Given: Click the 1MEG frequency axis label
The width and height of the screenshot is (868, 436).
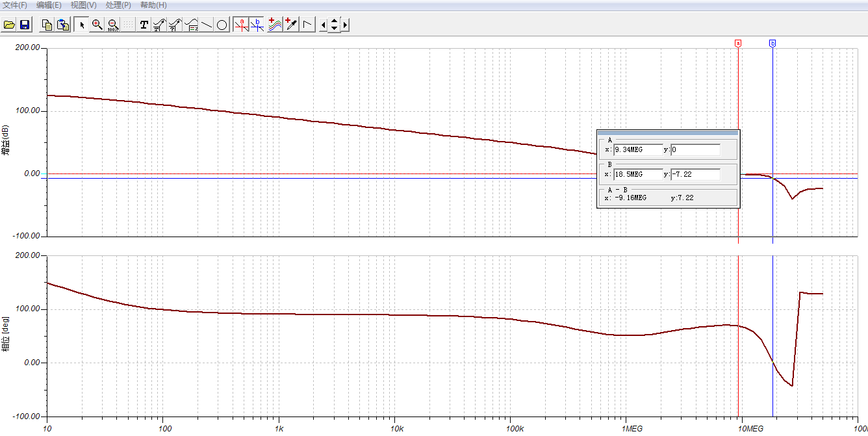Looking at the screenshot, I should pos(632,430).
